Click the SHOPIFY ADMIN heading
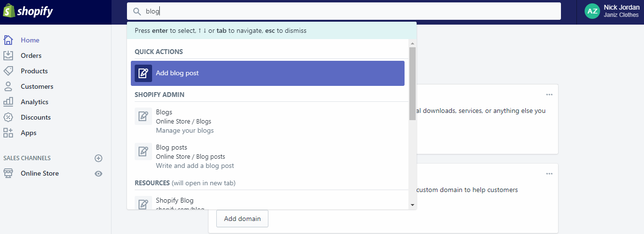 (x=159, y=95)
